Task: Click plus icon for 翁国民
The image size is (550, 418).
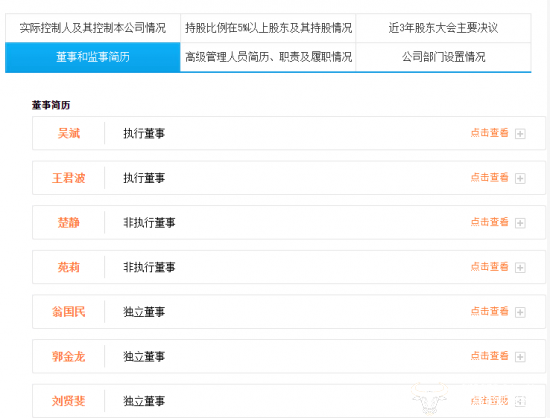Action: [520, 312]
